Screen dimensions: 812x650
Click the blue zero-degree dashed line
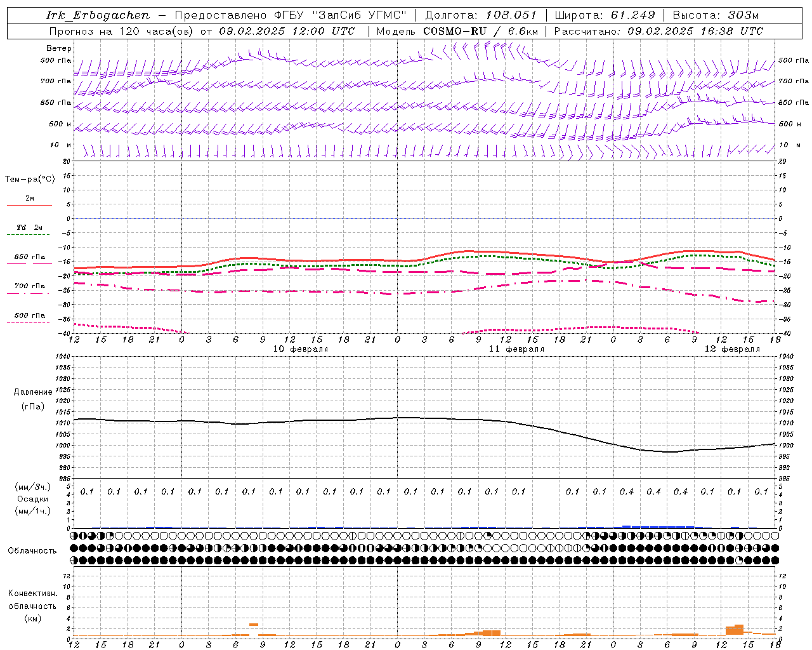[x=424, y=218]
